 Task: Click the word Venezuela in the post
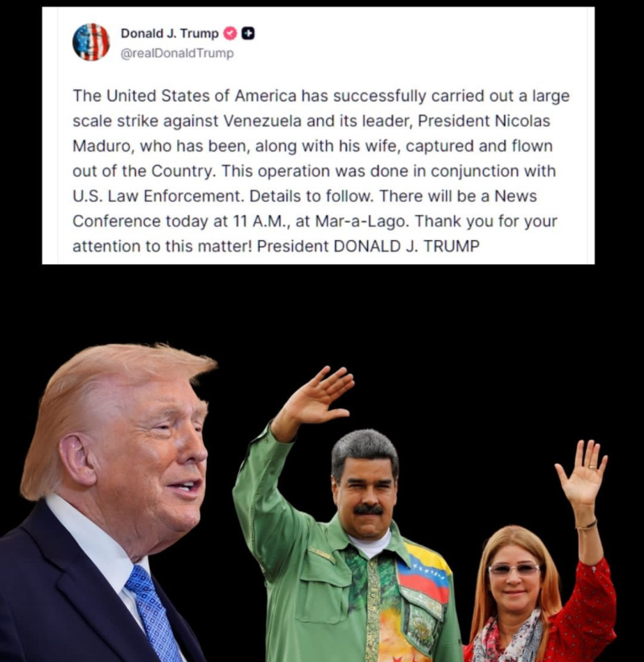(x=262, y=121)
